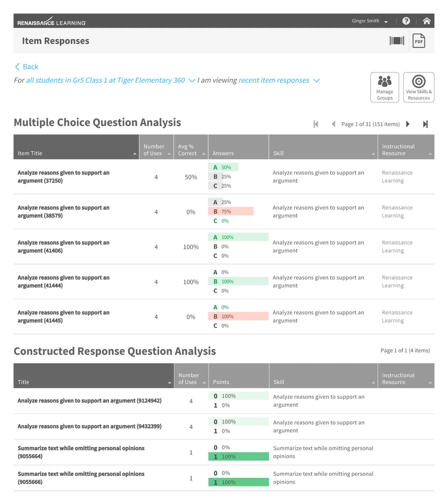Click the Page 1 of 1 (4 items) label

click(x=405, y=350)
